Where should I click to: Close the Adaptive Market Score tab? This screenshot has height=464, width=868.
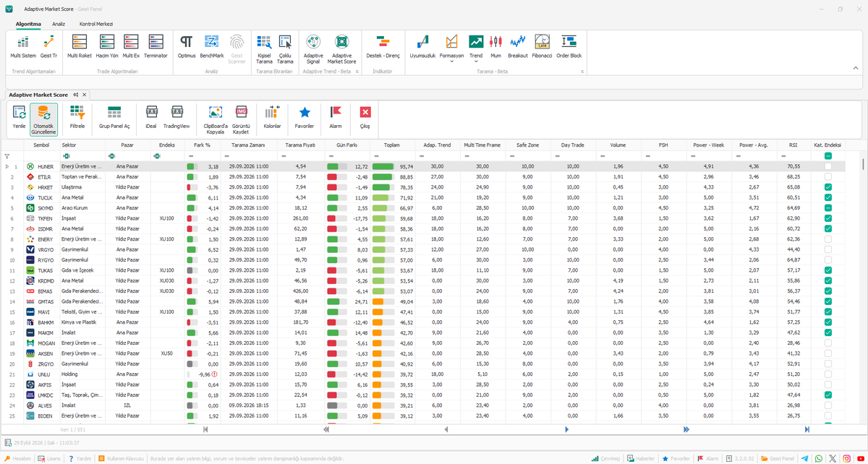pos(84,95)
